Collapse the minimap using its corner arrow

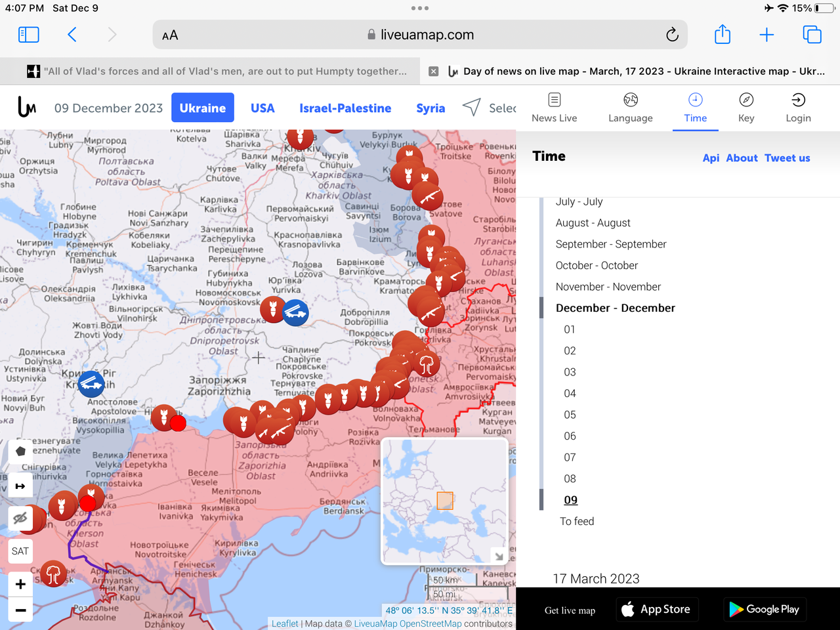(x=499, y=556)
